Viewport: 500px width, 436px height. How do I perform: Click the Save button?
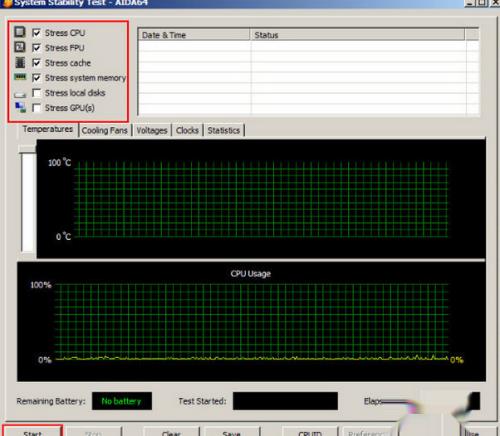pyautogui.click(x=231, y=432)
